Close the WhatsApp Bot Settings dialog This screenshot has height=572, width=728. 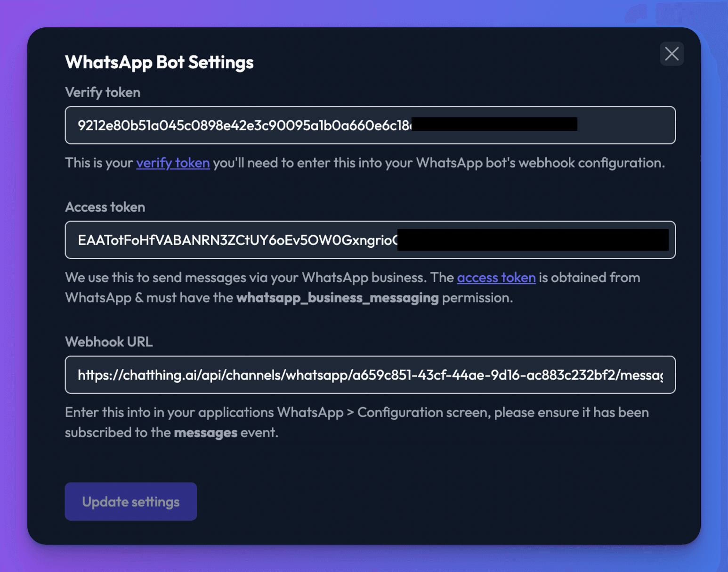coord(671,54)
